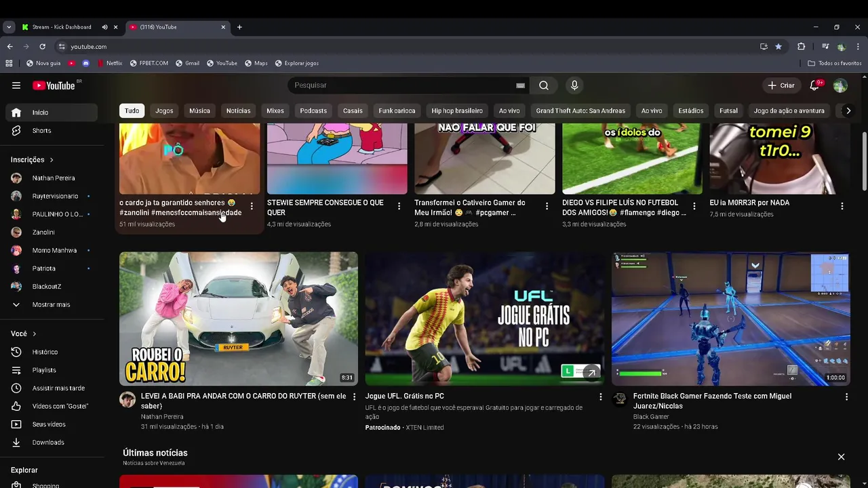Viewport: 868px width, 488px height.
Task: Open Gmail bookmark
Action: point(187,63)
